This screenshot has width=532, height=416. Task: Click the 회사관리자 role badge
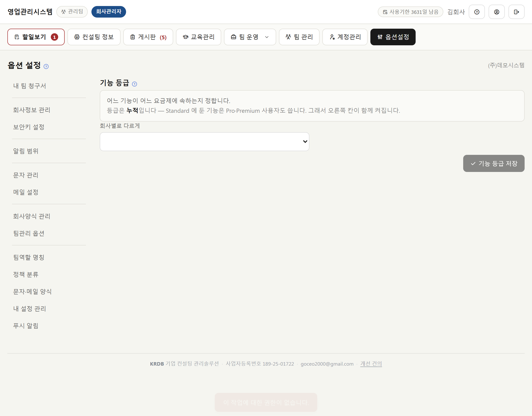coord(109,12)
